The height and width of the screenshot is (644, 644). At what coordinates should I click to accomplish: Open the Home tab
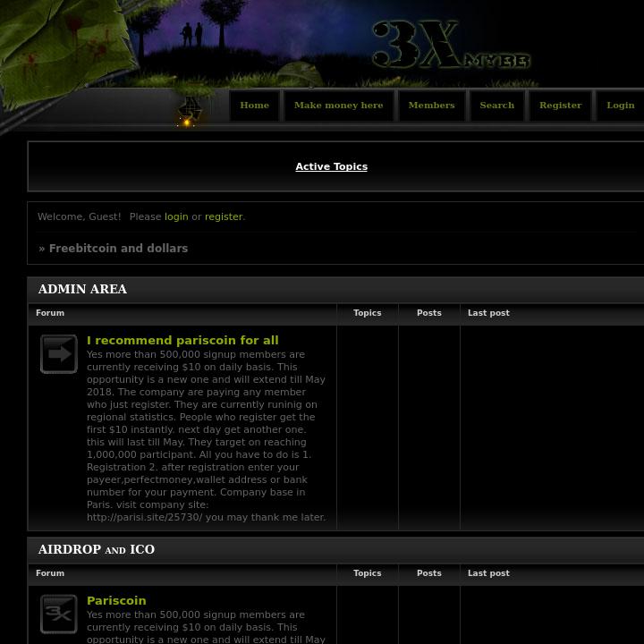pyautogui.click(x=254, y=106)
